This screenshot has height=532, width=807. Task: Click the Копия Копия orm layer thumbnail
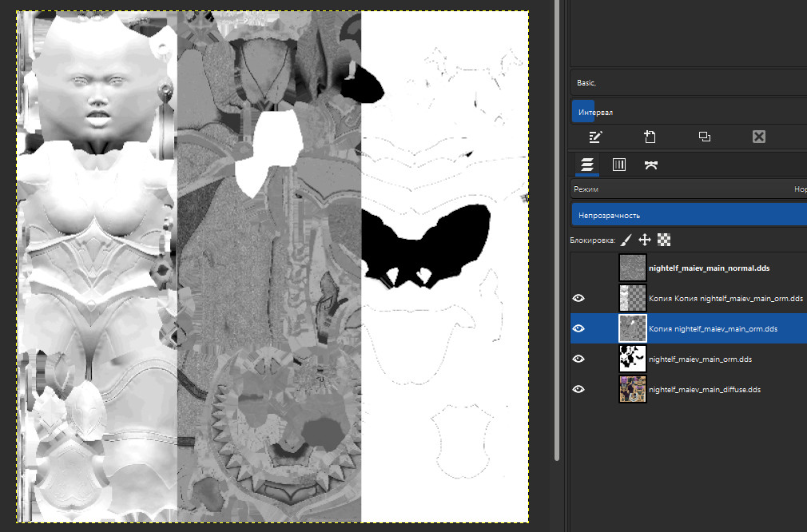(632, 299)
